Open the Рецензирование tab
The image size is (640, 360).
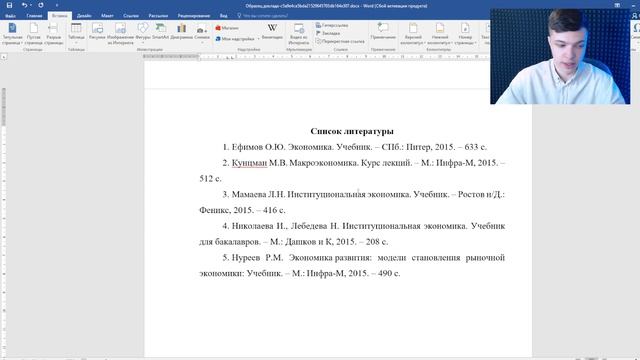tap(194, 16)
